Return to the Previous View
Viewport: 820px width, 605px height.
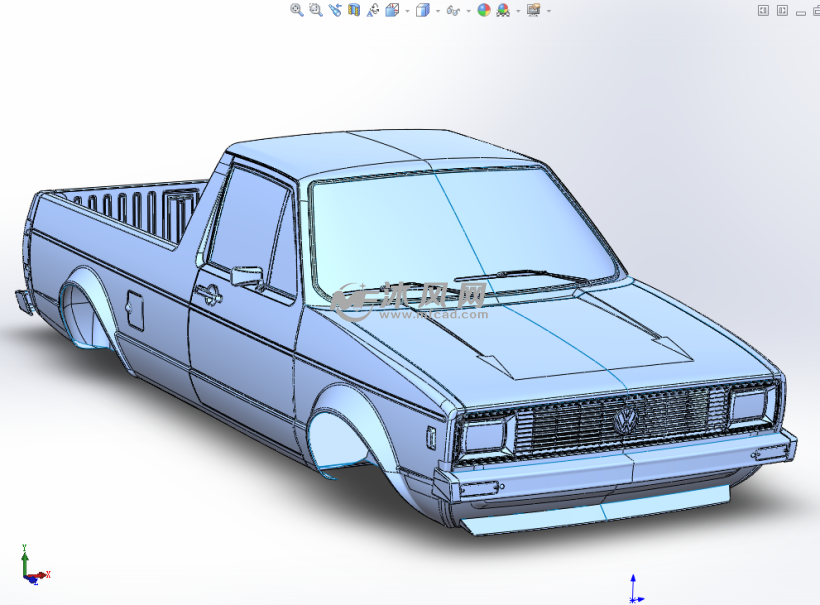coord(335,11)
